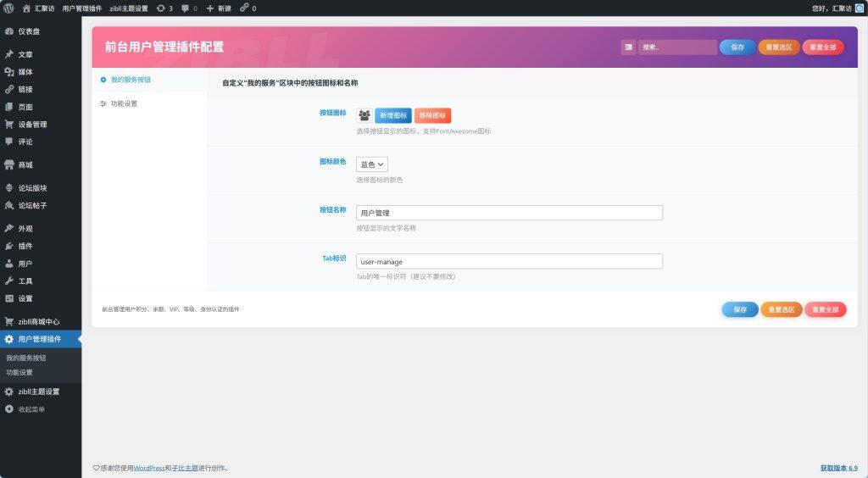Screen dimensions: 868x478
Task: Click 获取版本 6.9 link
Action: point(838,468)
